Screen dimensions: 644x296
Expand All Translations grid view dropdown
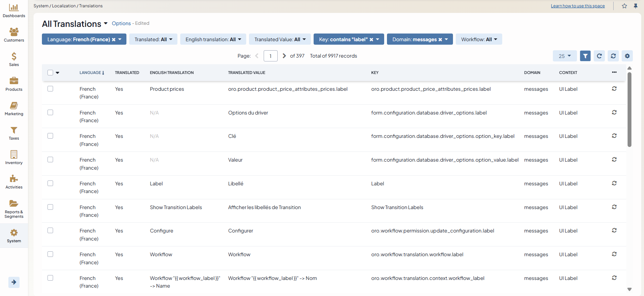tap(105, 23)
